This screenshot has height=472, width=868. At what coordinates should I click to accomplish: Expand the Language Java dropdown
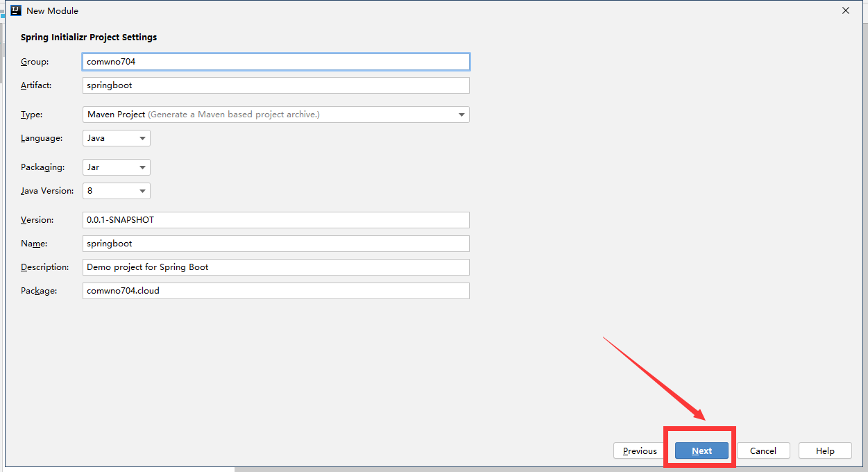116,138
